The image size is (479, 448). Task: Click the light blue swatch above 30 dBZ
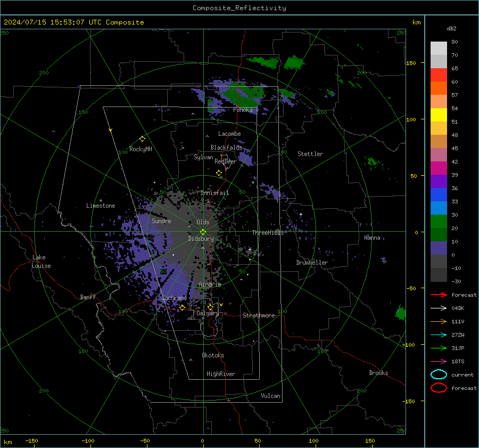coord(439,208)
